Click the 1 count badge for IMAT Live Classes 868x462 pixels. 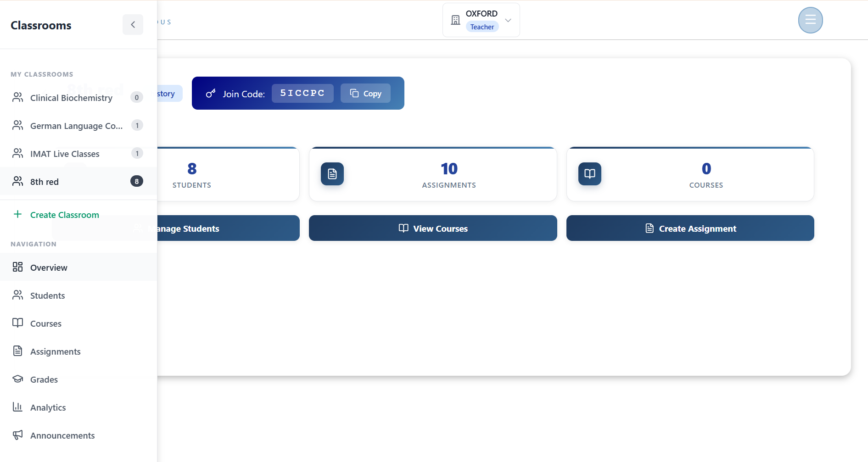tap(137, 153)
